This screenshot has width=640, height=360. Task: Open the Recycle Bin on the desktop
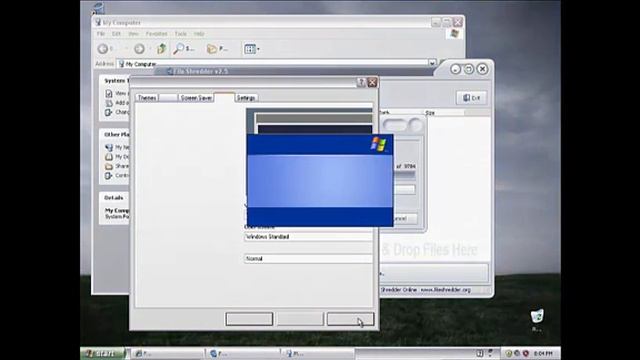[537, 317]
